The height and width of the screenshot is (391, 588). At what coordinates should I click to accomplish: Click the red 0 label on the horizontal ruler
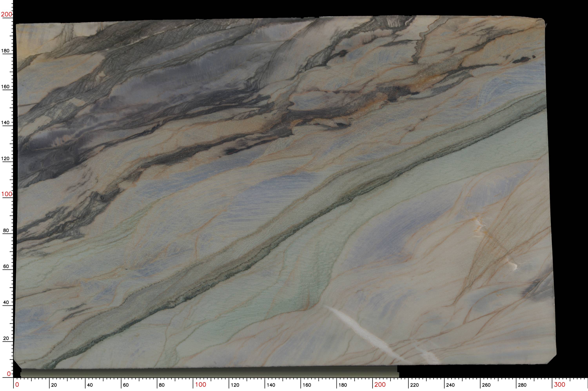[17, 385]
